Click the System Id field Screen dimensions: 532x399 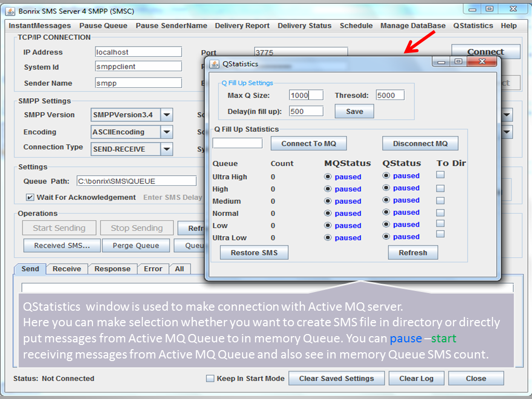pos(138,66)
